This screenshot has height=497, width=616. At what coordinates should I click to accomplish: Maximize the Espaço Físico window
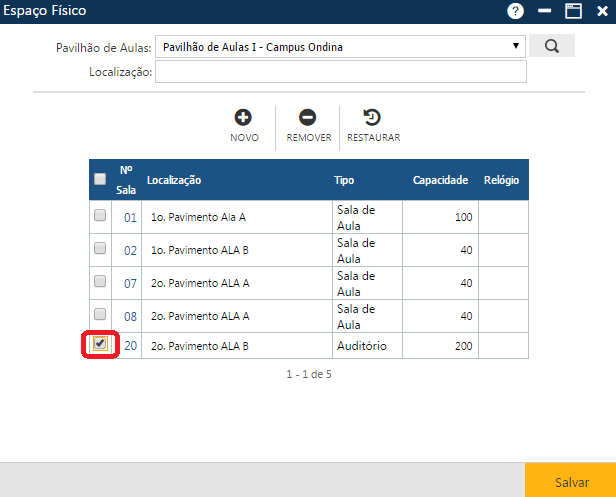[573, 11]
